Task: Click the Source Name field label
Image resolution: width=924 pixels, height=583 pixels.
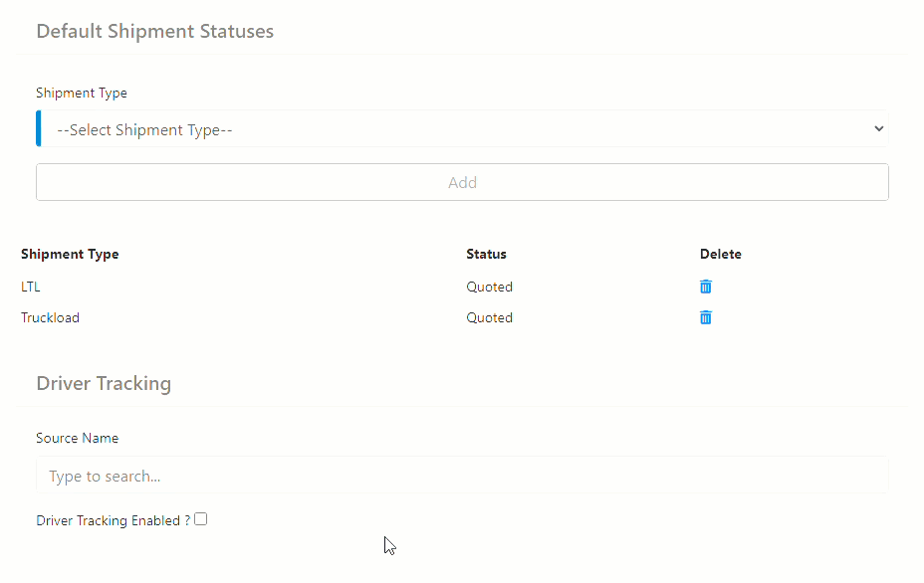Action: [x=78, y=438]
